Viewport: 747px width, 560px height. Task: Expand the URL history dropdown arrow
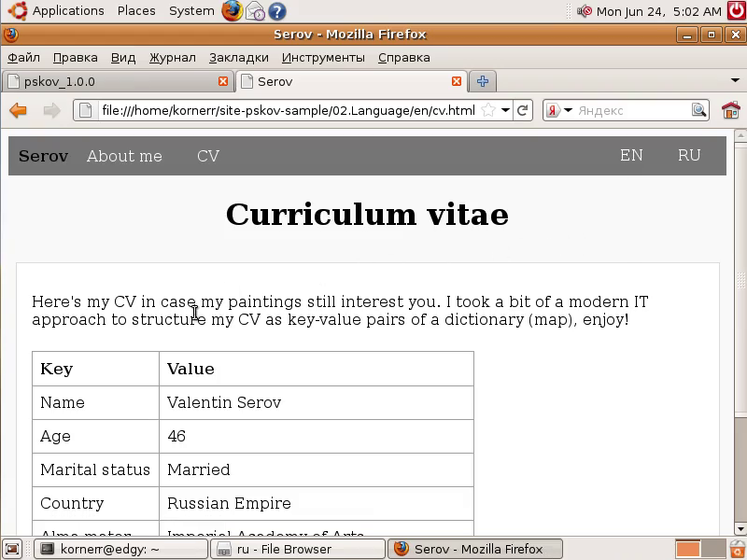pos(505,110)
